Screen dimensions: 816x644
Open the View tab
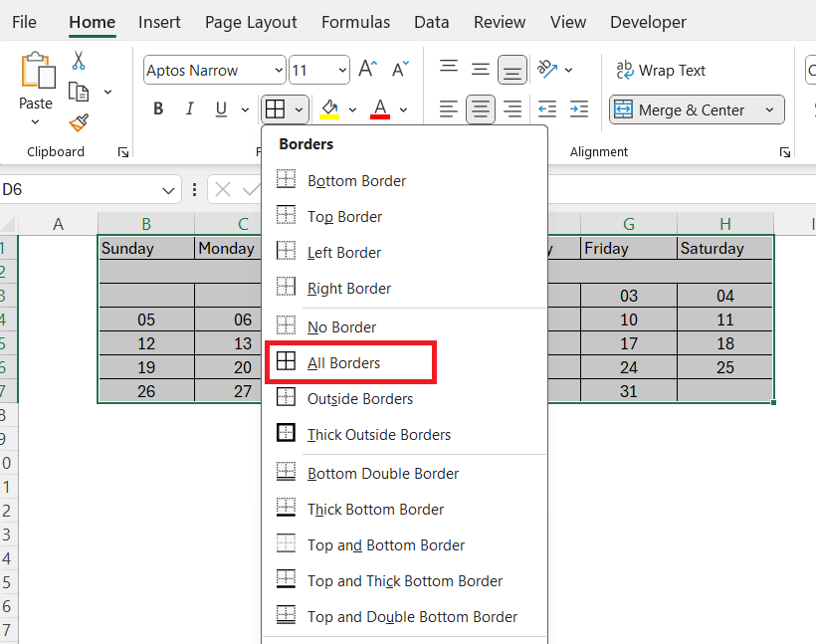pyautogui.click(x=568, y=22)
